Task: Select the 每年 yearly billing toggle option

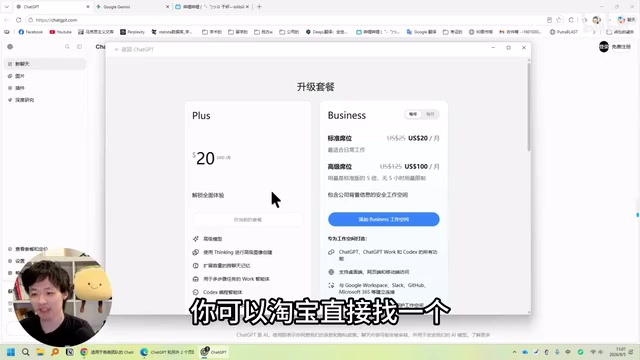Action: click(413, 114)
